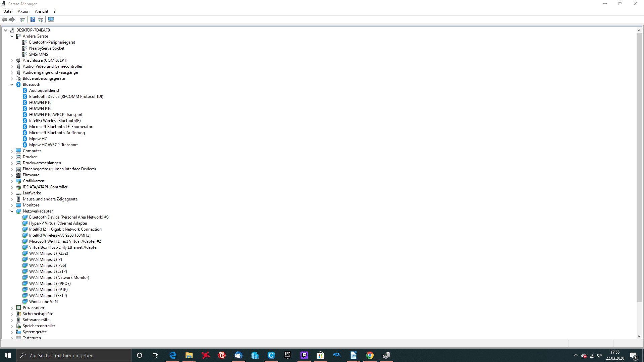The width and height of the screenshot is (644, 362).
Task: Expand Audio, Video und Gamecontroller
Action: coord(12,67)
